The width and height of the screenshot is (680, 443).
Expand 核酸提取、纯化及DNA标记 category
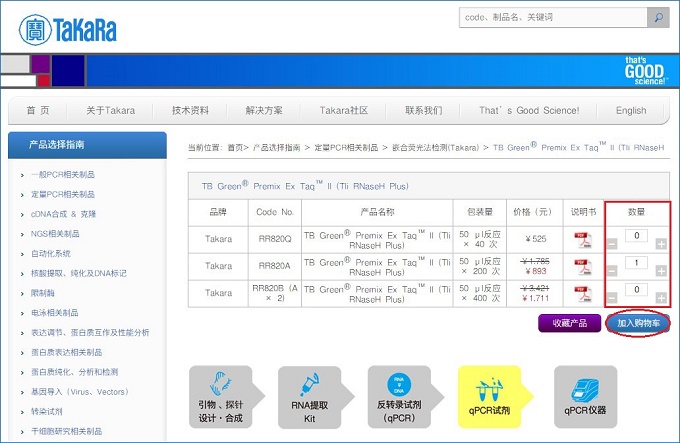click(78, 274)
